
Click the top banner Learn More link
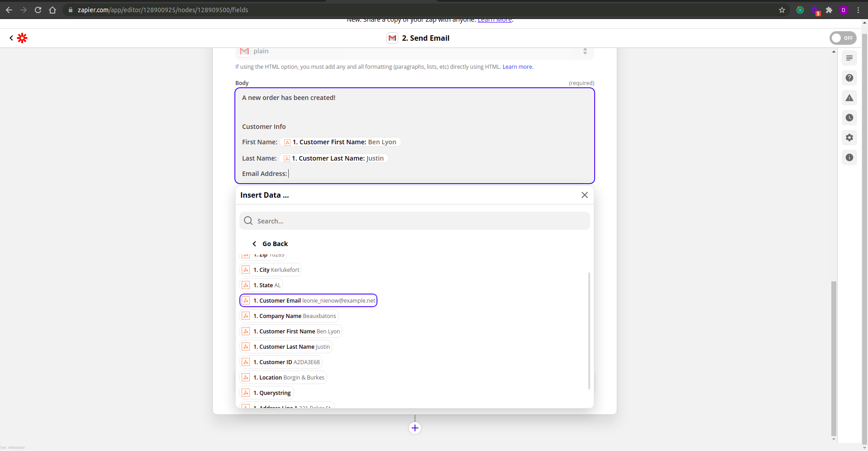pyautogui.click(x=495, y=20)
